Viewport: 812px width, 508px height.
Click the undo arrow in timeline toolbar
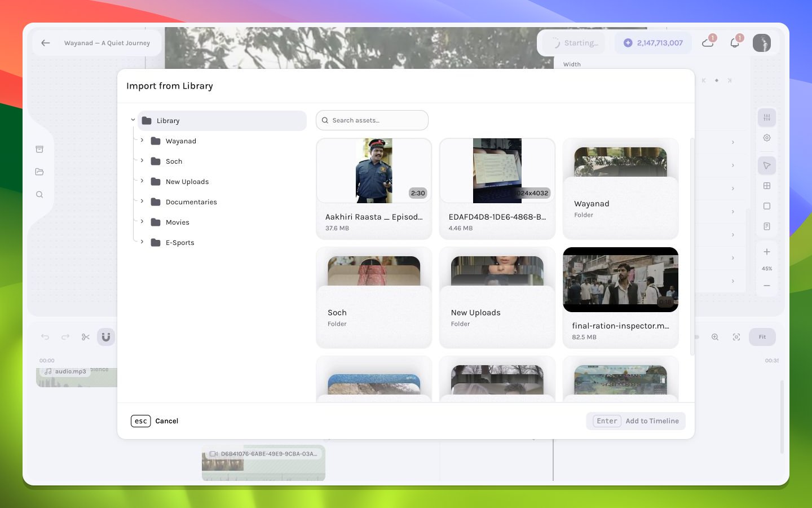[45, 337]
